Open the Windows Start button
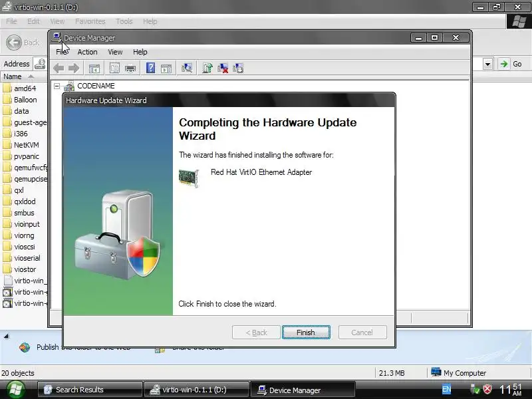The height and width of the screenshot is (399, 532). (15, 390)
